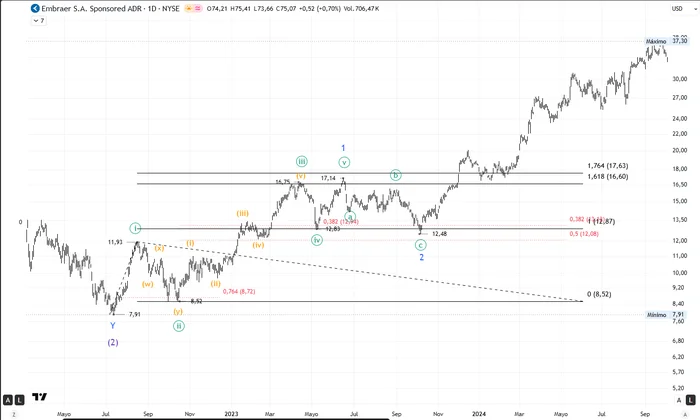Click the Máximo 37,30 price label
Image resolution: width=700 pixels, height=420 pixels.
coord(667,41)
